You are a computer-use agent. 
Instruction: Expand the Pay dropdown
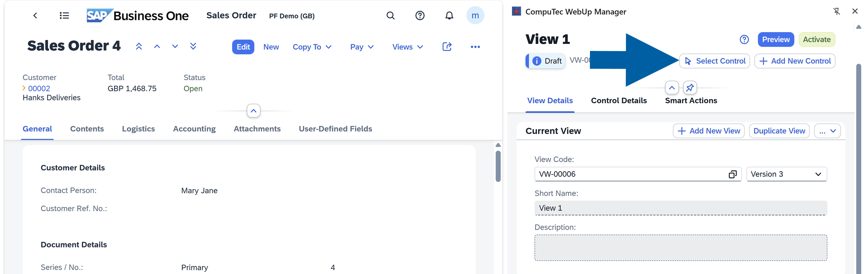(x=362, y=47)
